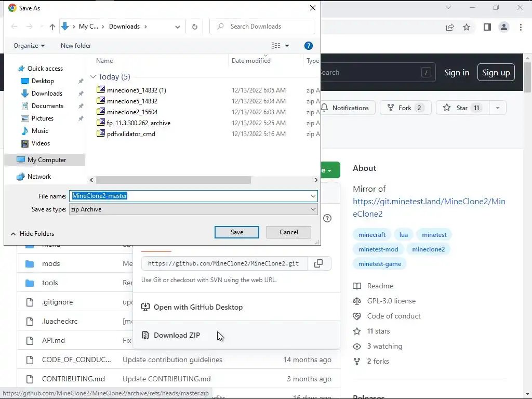Expand path chevron after Downloads

(x=145, y=26)
